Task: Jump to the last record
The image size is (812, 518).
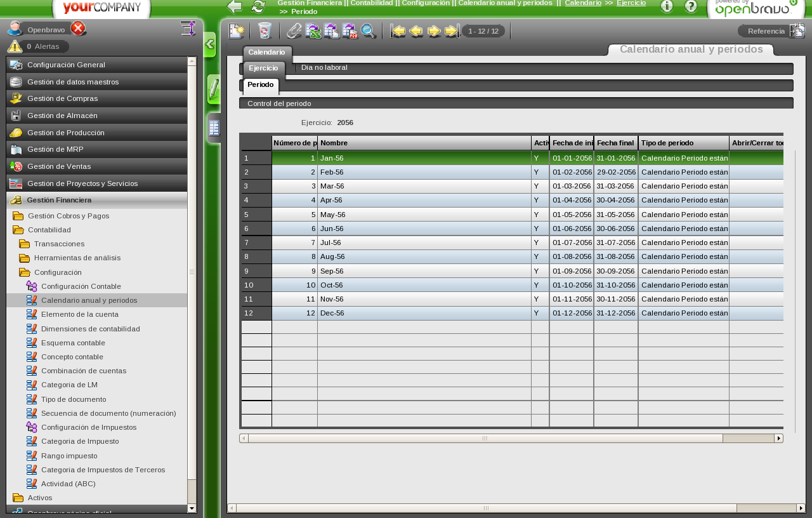Action: 452,30
